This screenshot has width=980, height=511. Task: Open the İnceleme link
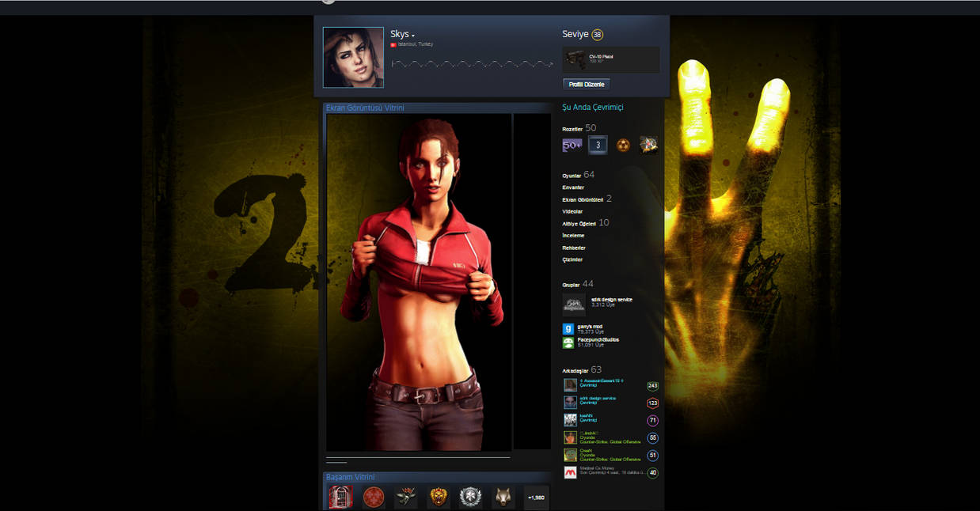[573, 236]
